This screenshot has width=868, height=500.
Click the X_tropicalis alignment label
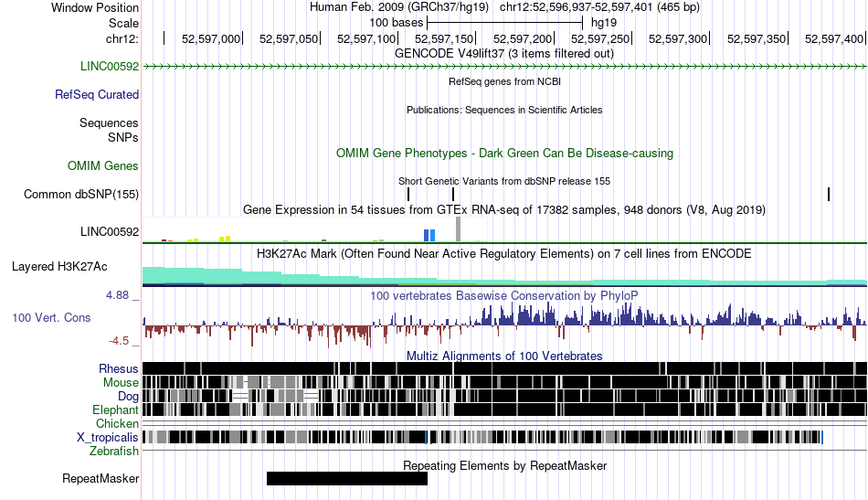(x=108, y=438)
